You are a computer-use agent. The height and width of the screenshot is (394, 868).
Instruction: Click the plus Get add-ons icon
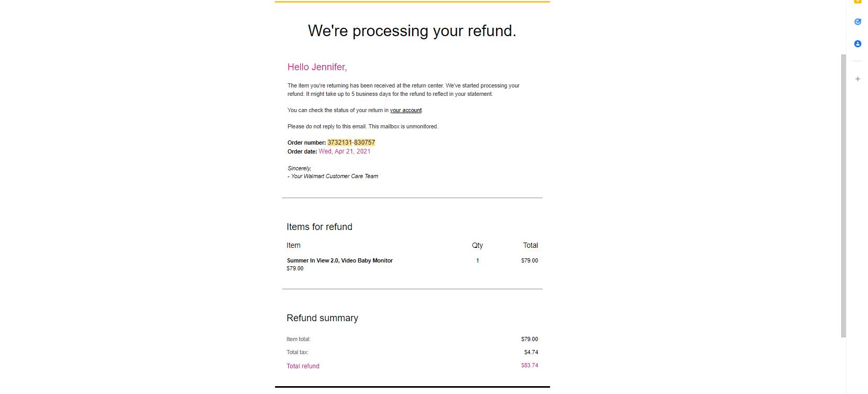(858, 79)
